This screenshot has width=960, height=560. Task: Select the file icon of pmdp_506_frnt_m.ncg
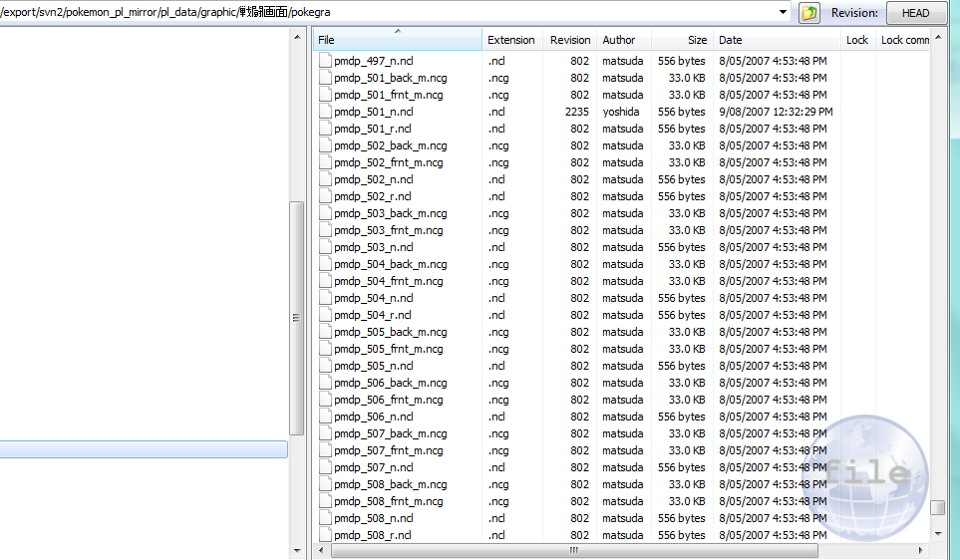click(x=325, y=400)
